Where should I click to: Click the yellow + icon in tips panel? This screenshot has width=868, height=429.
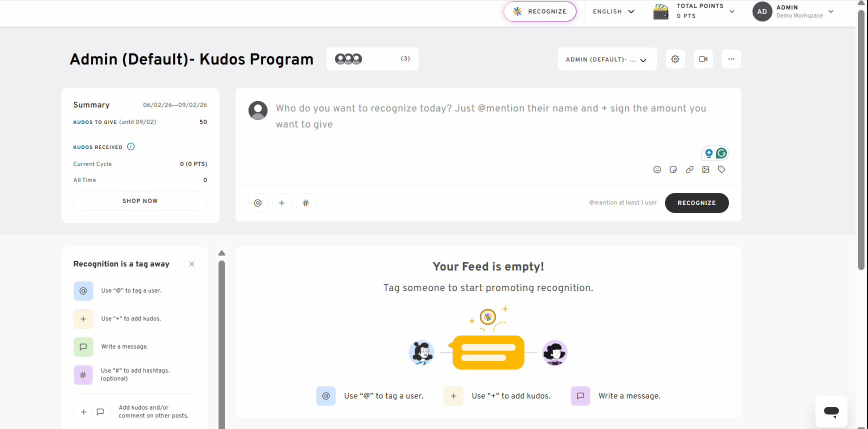83,318
